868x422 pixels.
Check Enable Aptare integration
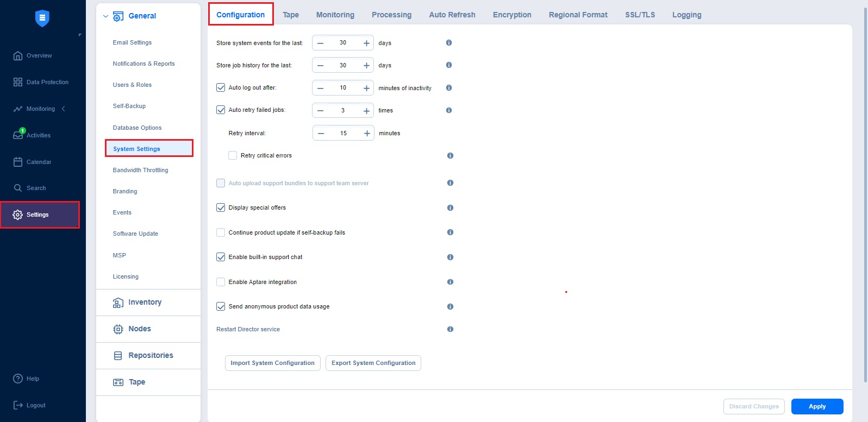click(221, 282)
